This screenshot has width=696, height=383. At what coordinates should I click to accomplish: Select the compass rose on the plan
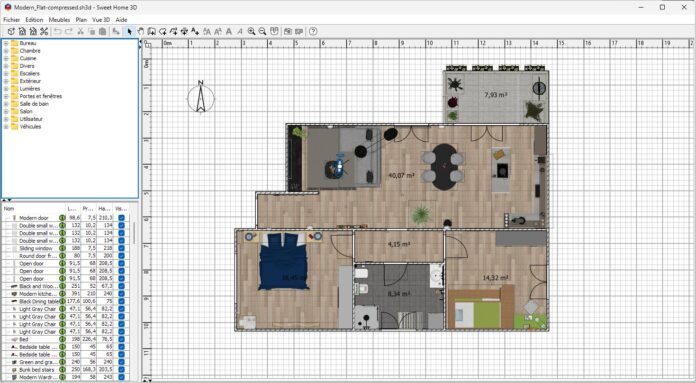201,97
